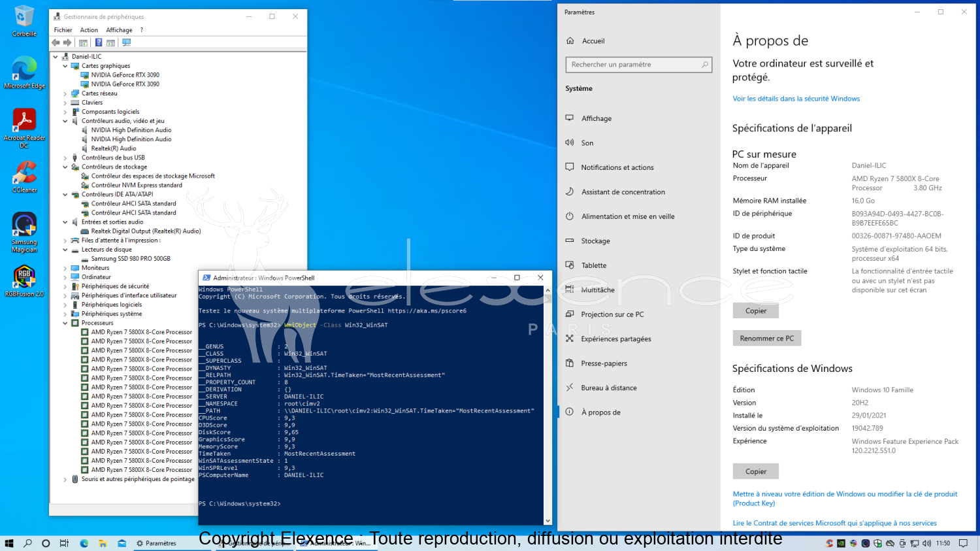Expand Cartes réseau category
980x551 pixels.
click(65, 93)
